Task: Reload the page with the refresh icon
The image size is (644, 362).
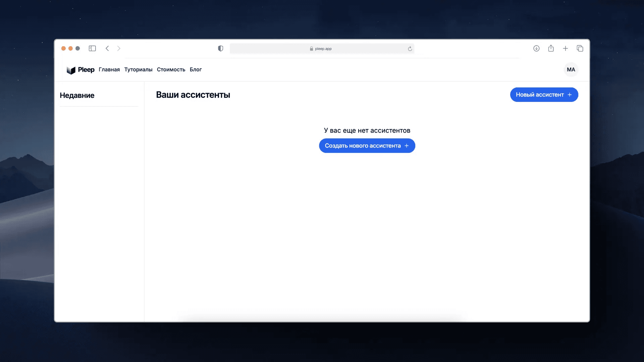Action: 410,49
